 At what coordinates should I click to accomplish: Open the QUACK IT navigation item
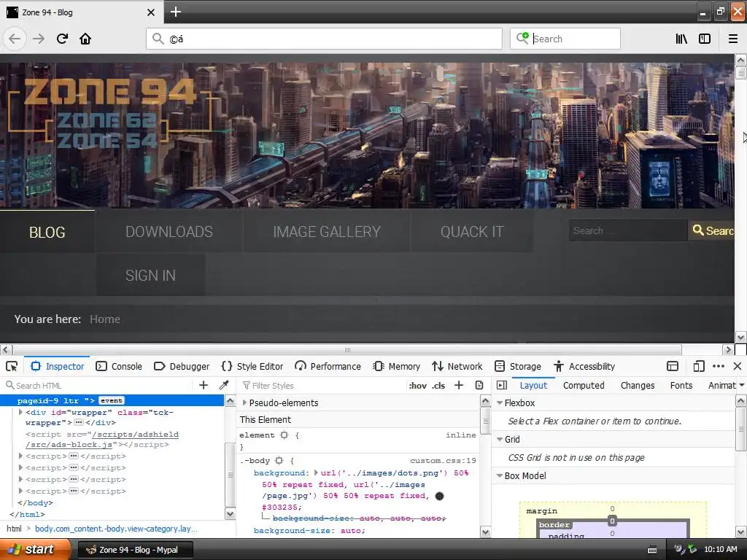point(472,232)
